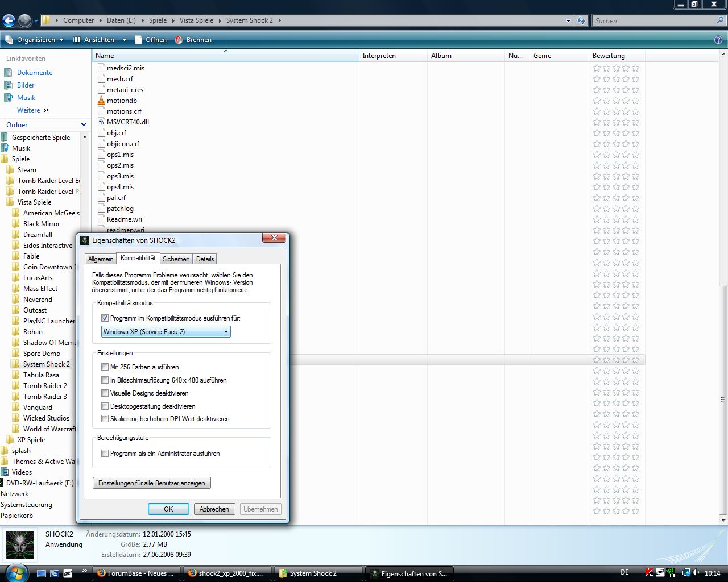This screenshot has width=728, height=582.
Task: Click the Öffnen toolbar button
Action: 151,40
